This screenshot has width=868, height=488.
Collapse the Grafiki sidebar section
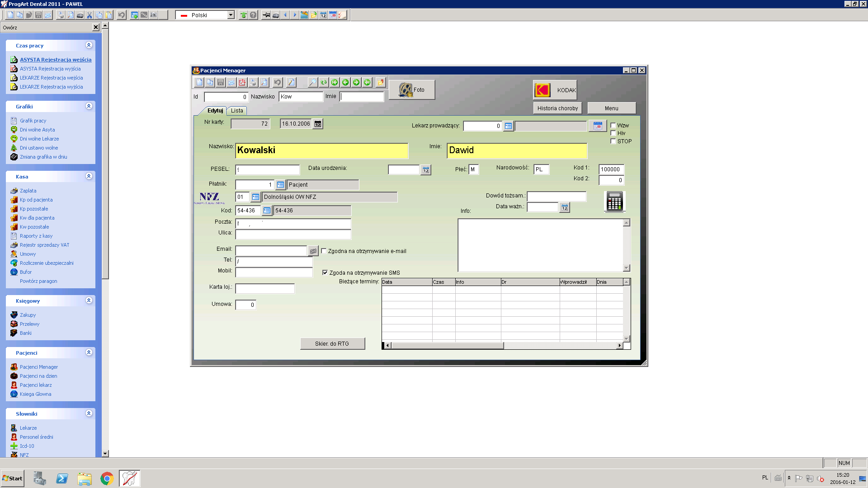[x=89, y=106]
